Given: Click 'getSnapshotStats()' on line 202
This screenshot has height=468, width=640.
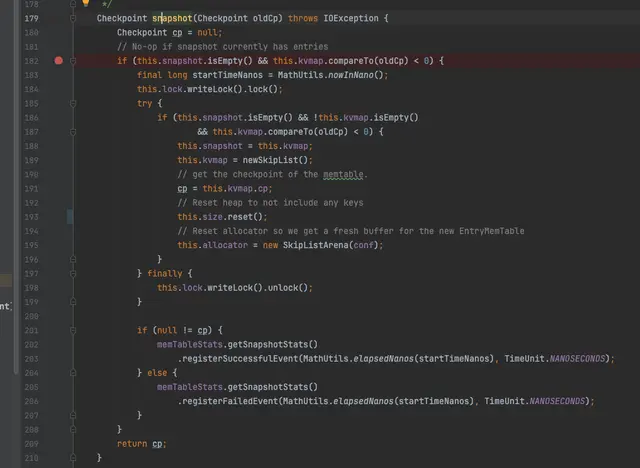Looking at the screenshot, I should pos(273,345).
